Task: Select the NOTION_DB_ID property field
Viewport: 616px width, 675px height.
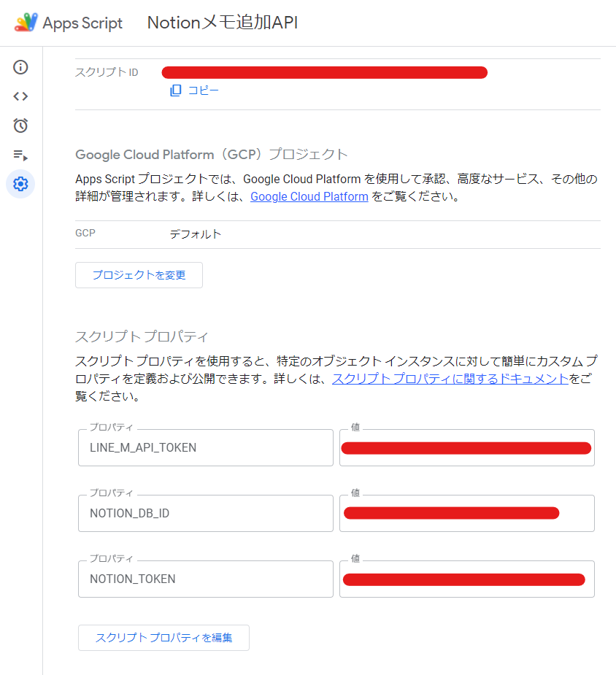Action: 205,513
